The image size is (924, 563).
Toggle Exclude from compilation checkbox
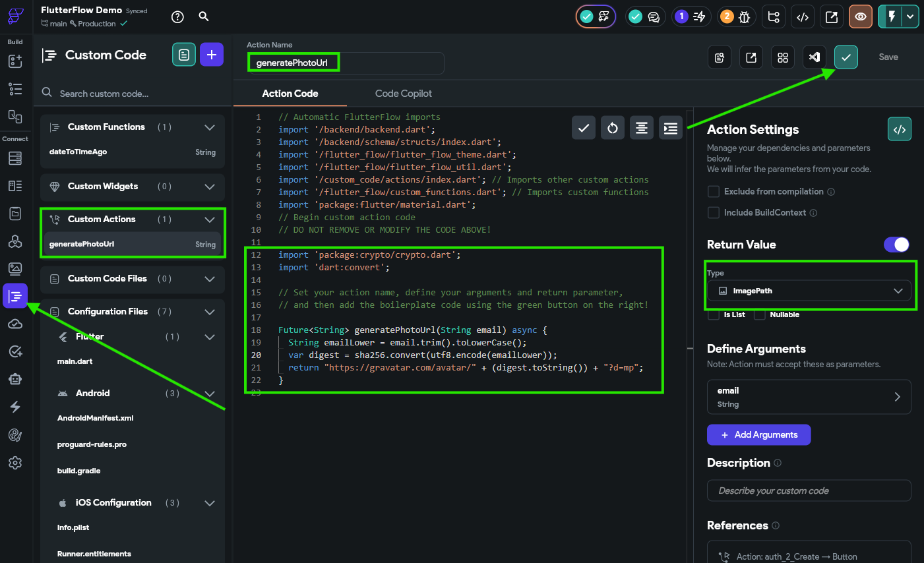coord(713,191)
